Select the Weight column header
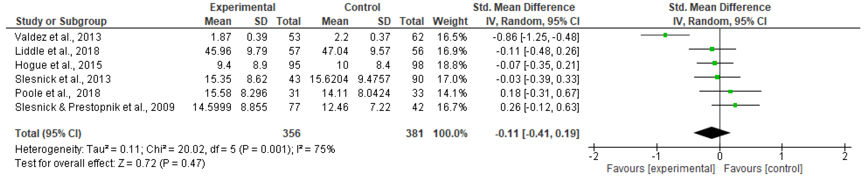 click(x=450, y=21)
